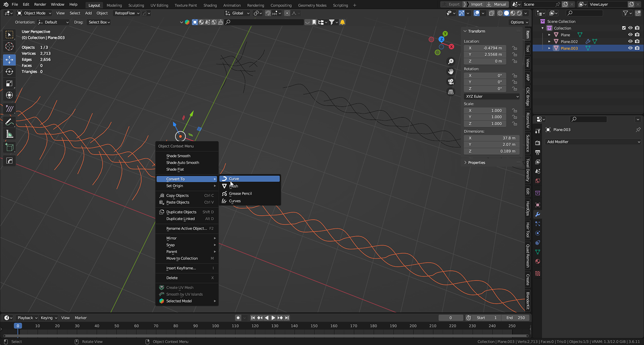The image size is (644, 345).
Task: Select the Measure ruler tool
Action: 9,134
